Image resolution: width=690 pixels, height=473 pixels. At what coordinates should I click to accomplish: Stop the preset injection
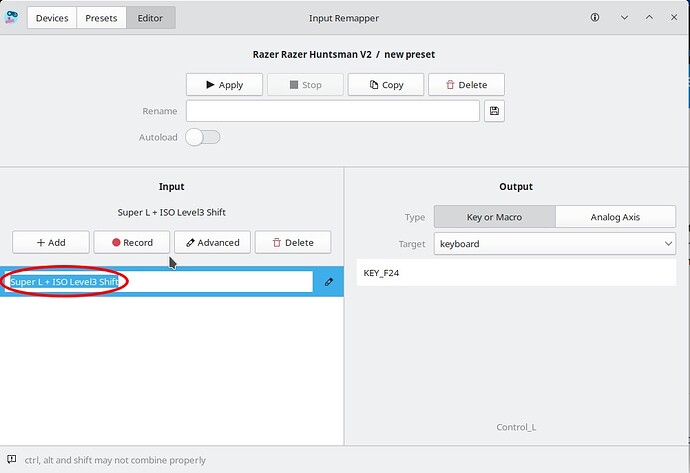[x=305, y=84]
